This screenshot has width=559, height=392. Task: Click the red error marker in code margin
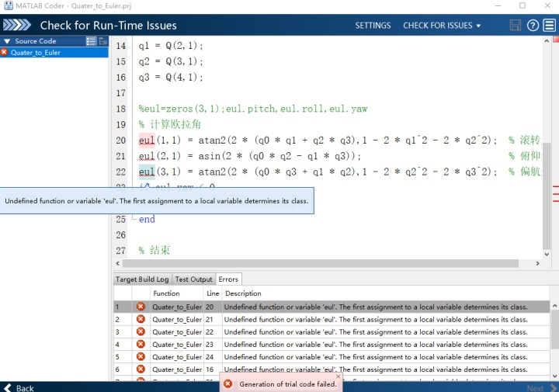556,39
